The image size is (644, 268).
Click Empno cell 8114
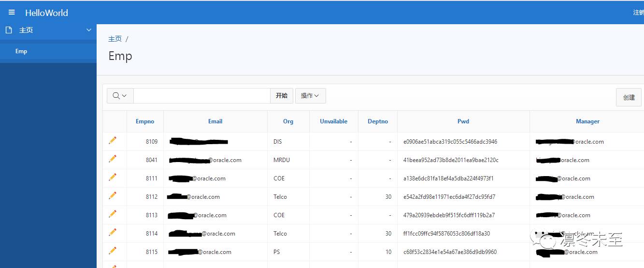point(152,234)
